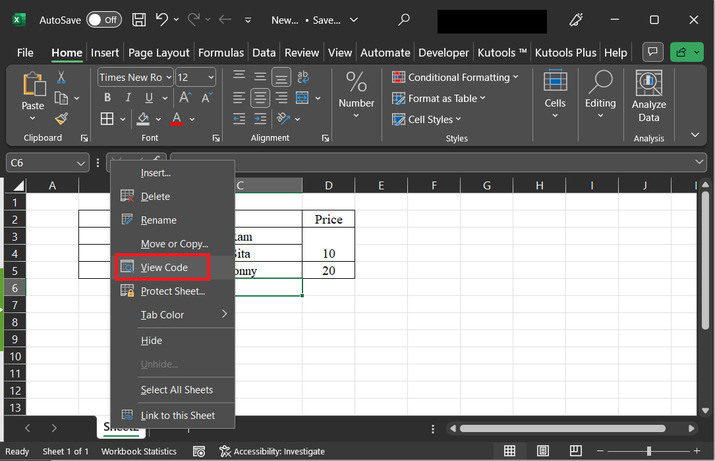The height and width of the screenshot is (461, 715).
Task: Toggle center horizontal alignment
Action: 260,98
